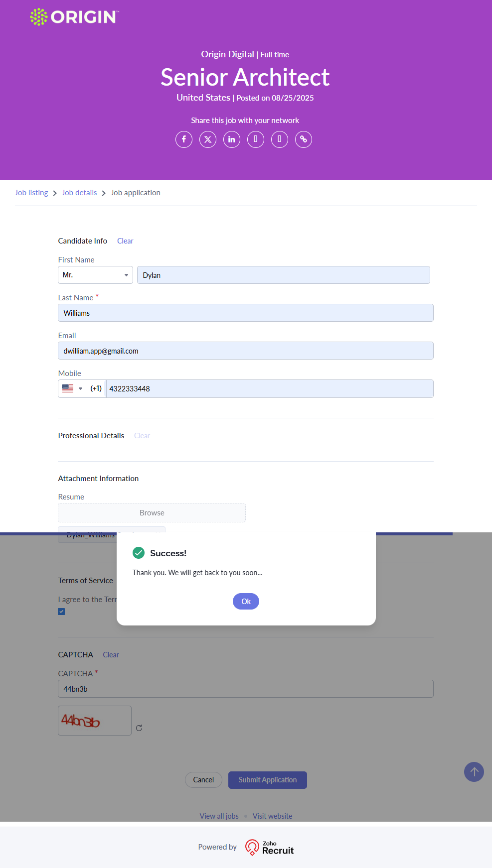Cancel the job application
The image size is (492, 868).
[x=203, y=780]
